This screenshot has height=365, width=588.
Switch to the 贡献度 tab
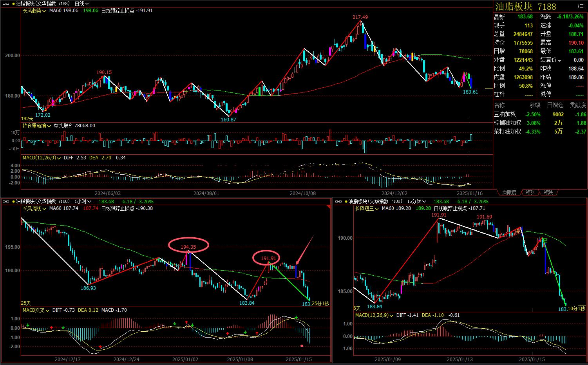coord(509,192)
